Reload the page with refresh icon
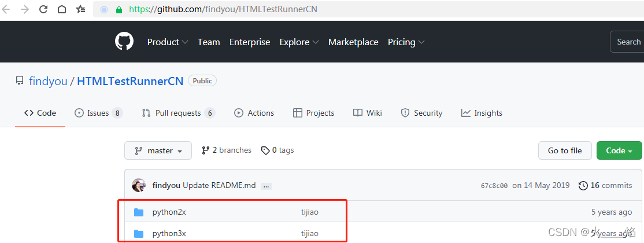Image resolution: width=644 pixels, height=243 pixels. point(43,9)
